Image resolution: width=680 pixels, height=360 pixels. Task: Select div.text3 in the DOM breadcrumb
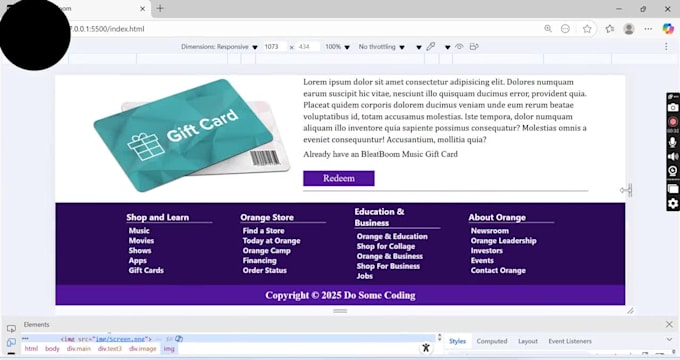(x=110, y=349)
